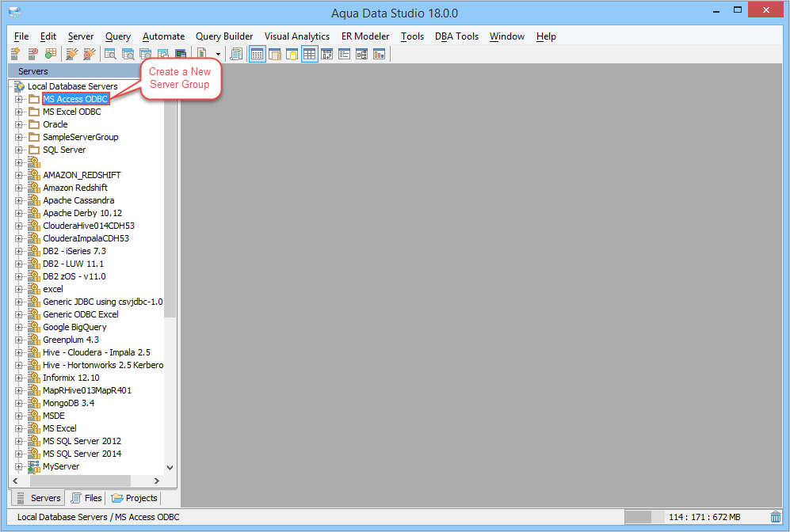Select Apache Derby 10.12 server

click(82, 213)
